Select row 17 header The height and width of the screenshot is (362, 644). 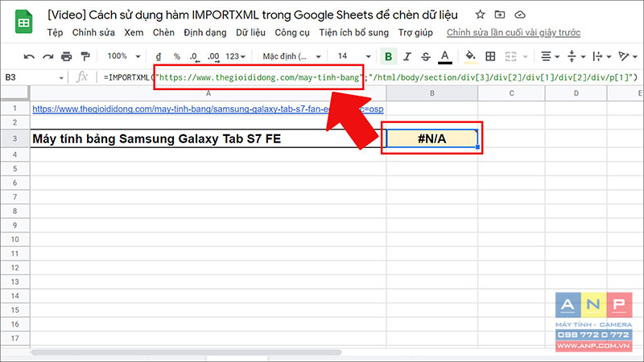[x=14, y=338]
